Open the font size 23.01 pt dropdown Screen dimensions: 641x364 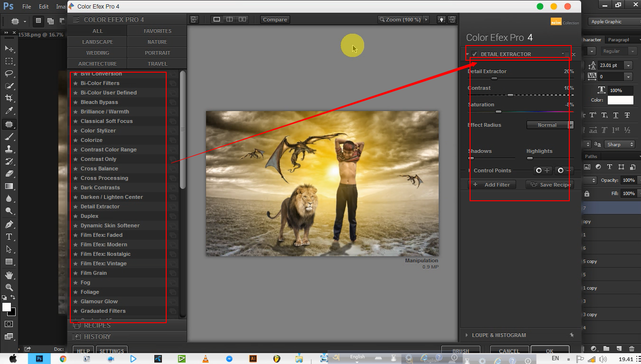click(x=629, y=65)
